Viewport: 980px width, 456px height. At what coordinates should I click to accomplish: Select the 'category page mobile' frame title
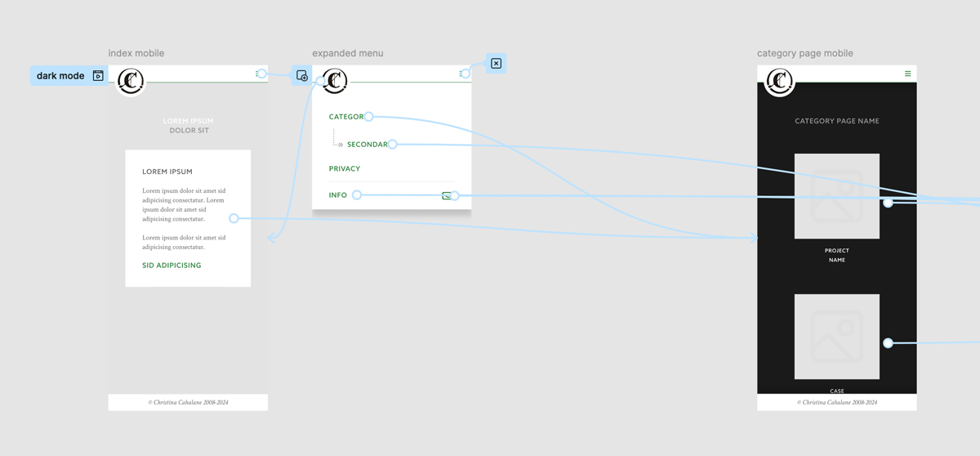pos(805,53)
